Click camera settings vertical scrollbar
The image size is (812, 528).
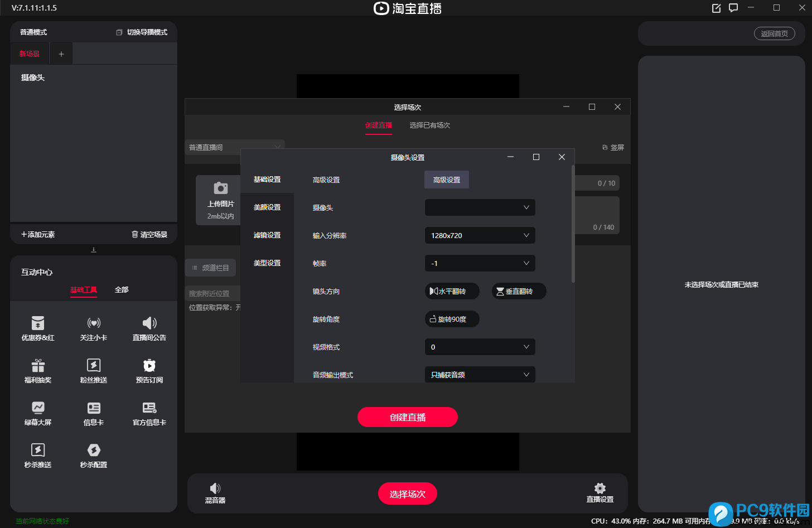573,224
